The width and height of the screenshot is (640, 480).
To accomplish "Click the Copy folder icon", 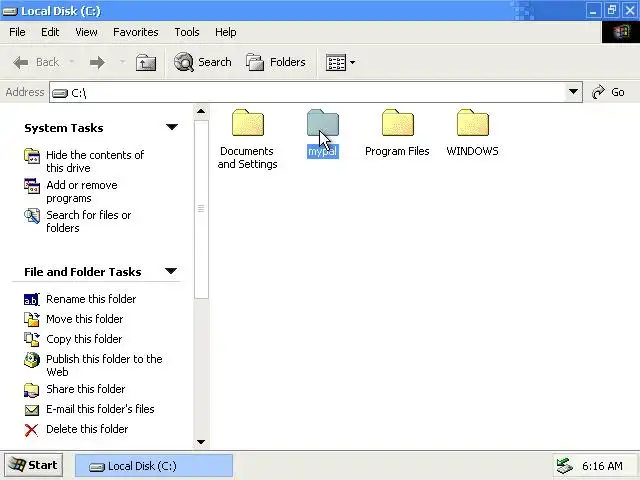I will [x=32, y=339].
